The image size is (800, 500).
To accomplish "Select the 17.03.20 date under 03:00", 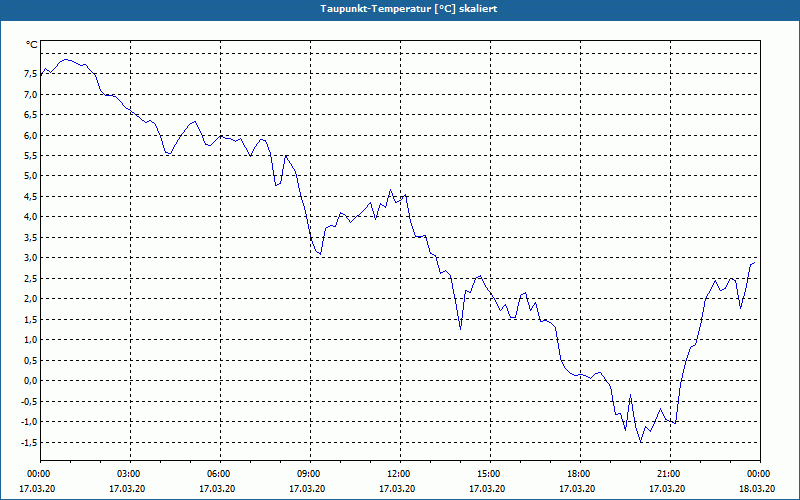I will click(x=128, y=488).
